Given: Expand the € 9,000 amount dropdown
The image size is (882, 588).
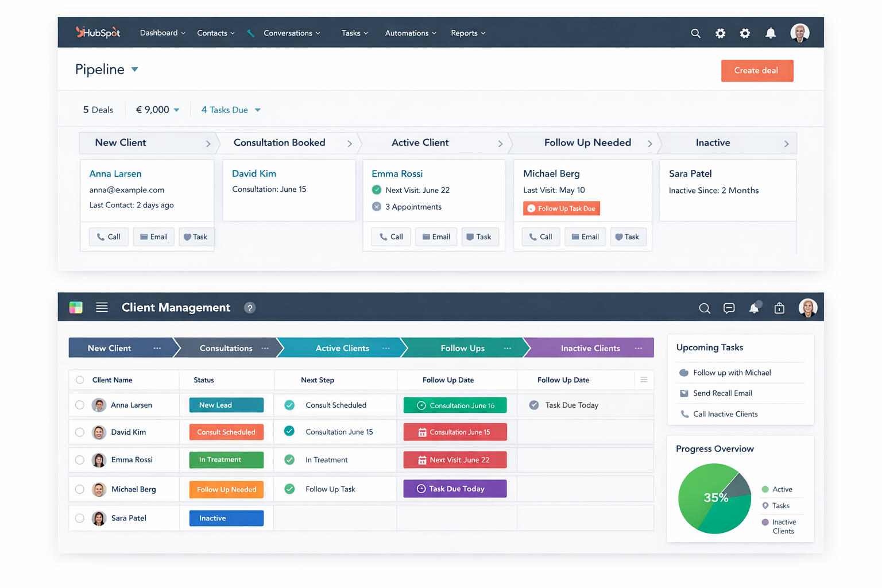Looking at the screenshot, I should (176, 110).
